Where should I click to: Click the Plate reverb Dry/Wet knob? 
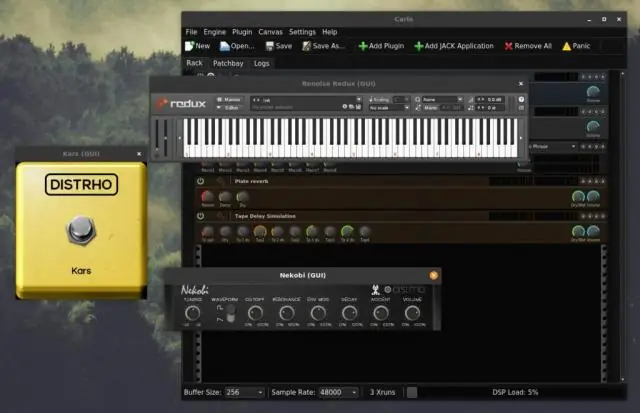click(578, 197)
